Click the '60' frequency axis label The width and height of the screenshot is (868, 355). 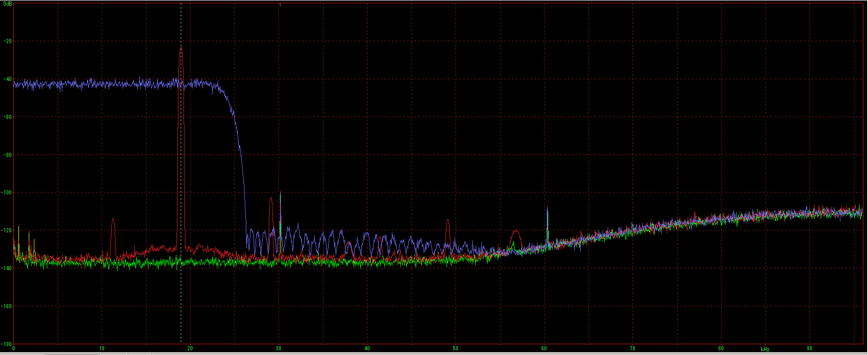544,348
